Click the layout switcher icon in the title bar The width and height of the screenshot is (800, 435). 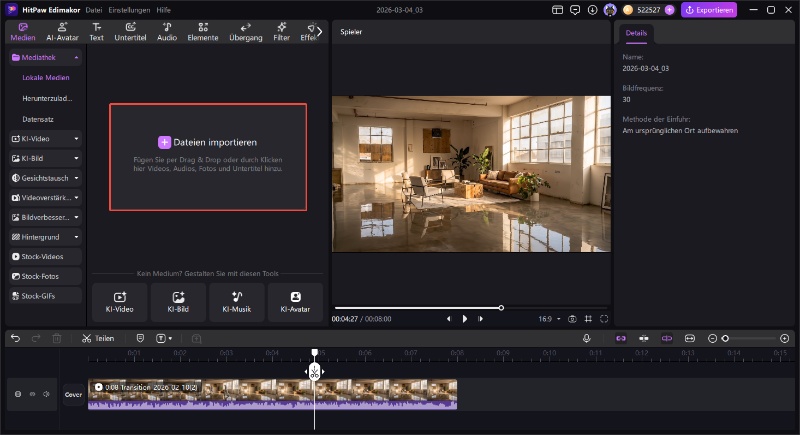pos(557,10)
